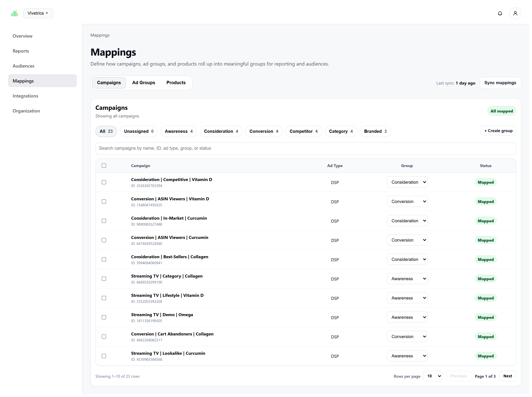Filter by the Unassigned 0 chip
532x397 pixels.
[x=139, y=131]
